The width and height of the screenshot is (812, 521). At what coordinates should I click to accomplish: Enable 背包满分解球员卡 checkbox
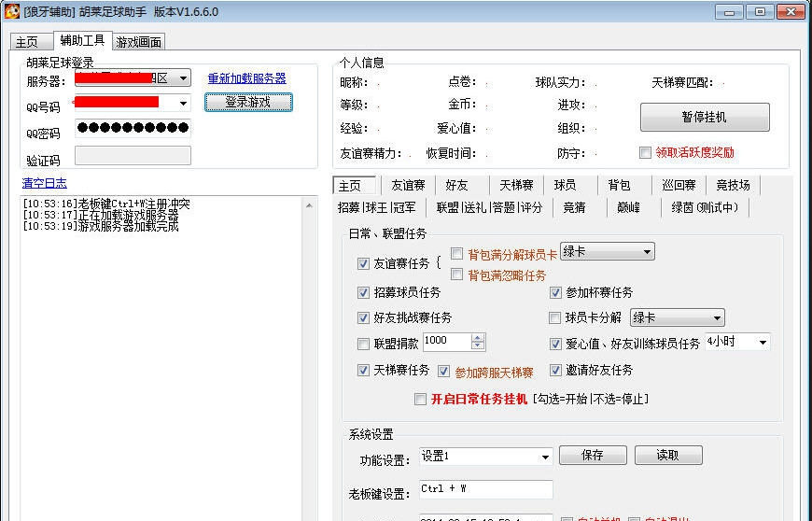[x=456, y=254]
